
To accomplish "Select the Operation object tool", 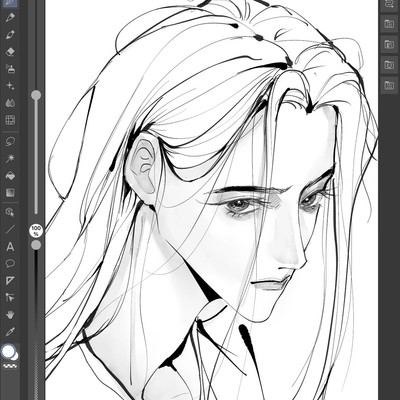I will pyautogui.click(x=10, y=212).
